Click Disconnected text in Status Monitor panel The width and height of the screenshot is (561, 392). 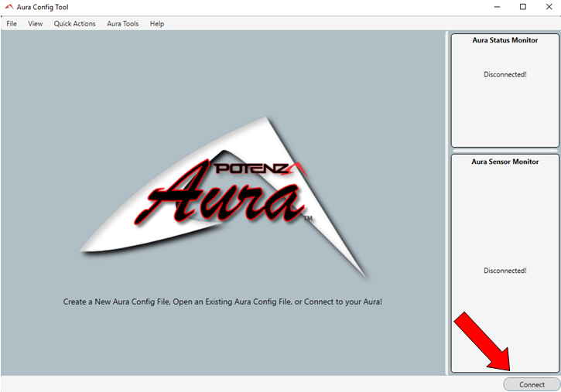click(x=505, y=74)
